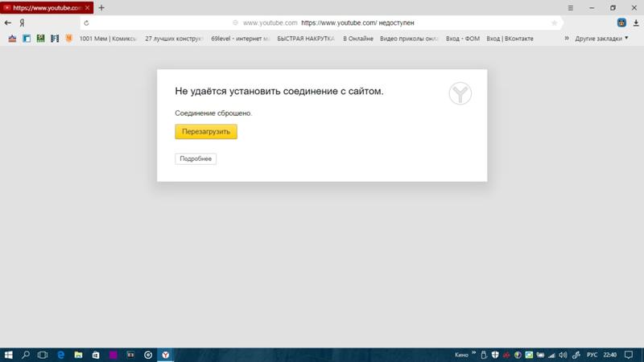The width and height of the screenshot is (644, 362).
Task: Open the purple app on the taskbar
Action: pyautogui.click(x=113, y=355)
